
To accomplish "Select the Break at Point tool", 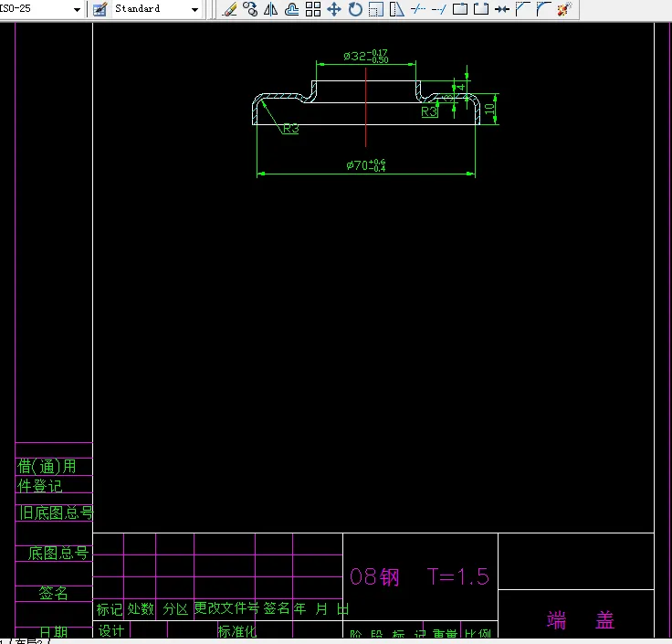I will (460, 9).
